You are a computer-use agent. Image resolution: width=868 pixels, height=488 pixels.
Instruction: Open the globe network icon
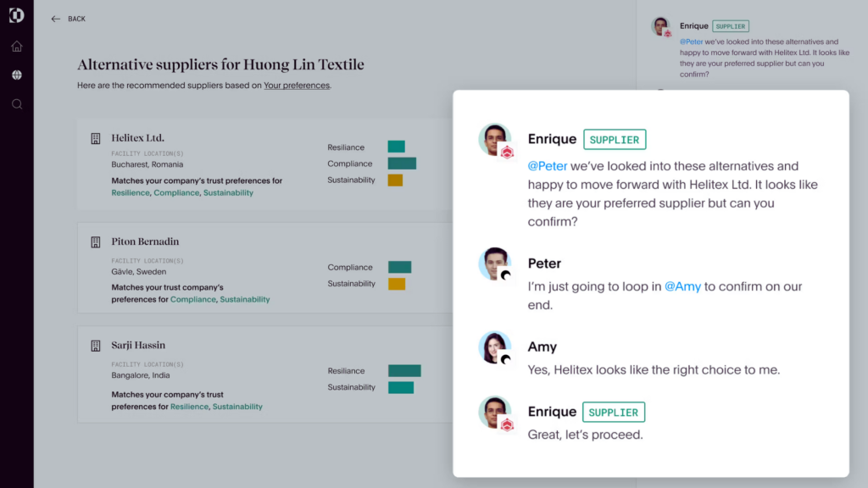pos(17,75)
